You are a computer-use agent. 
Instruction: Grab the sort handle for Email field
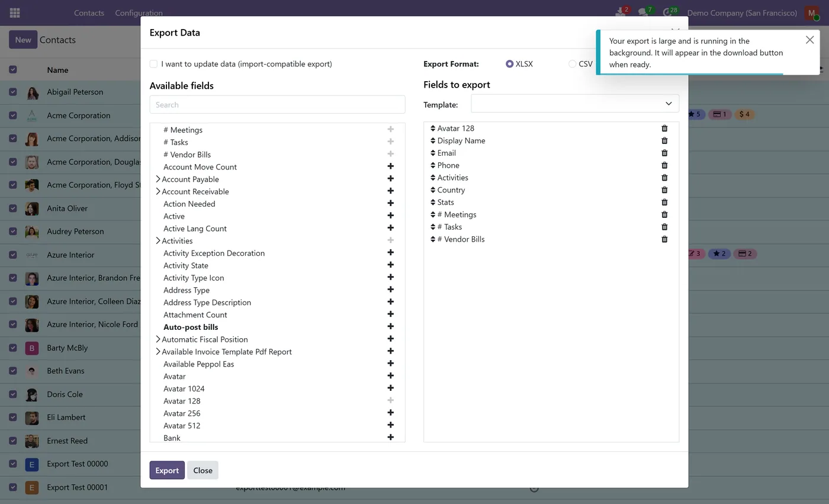(433, 153)
